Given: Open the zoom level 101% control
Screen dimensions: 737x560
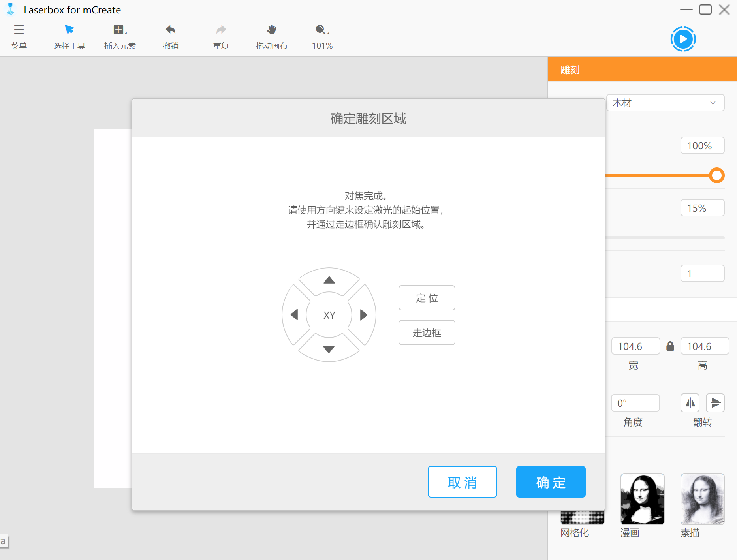Looking at the screenshot, I should point(321,36).
